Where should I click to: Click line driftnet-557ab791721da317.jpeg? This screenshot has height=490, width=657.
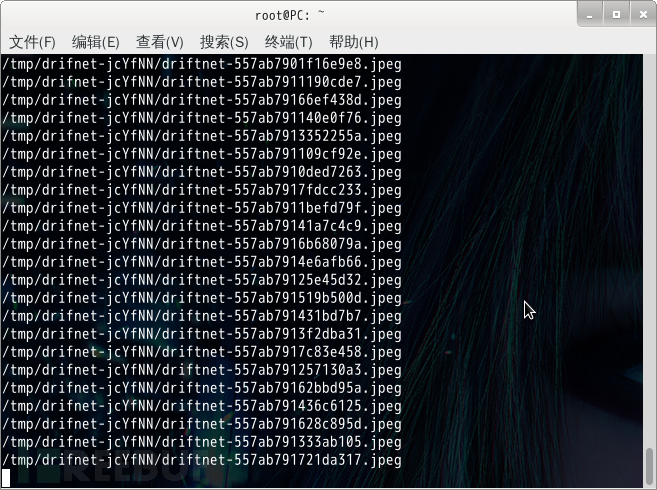coord(202,461)
